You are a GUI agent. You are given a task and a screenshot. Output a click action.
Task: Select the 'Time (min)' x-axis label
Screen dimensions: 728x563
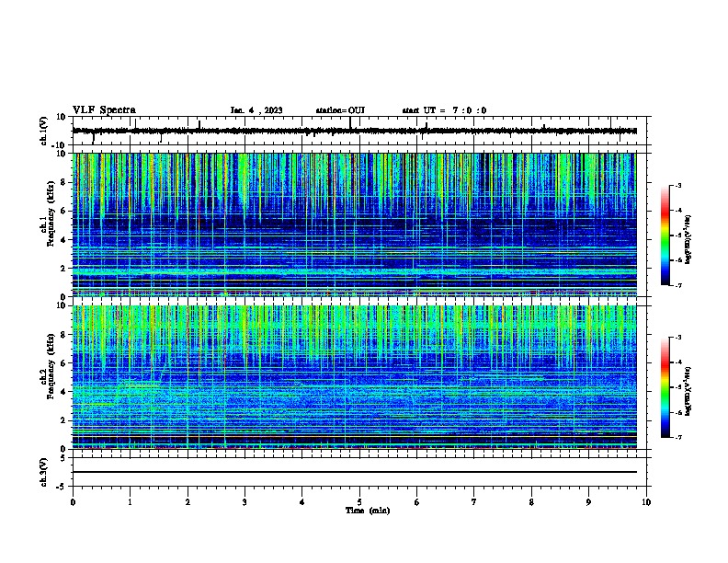[x=368, y=511]
